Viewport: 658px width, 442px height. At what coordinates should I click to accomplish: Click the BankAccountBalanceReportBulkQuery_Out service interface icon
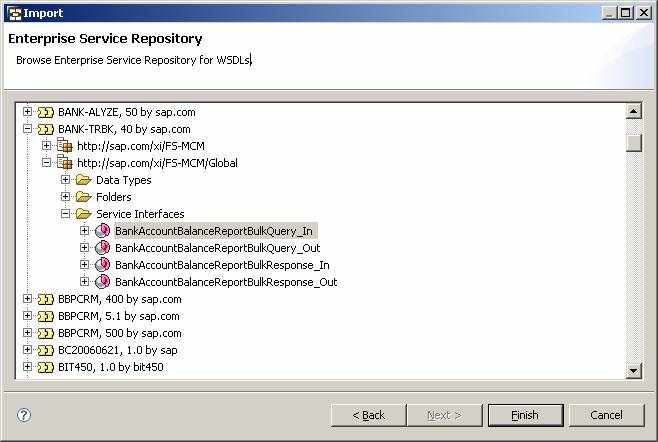click(x=102, y=248)
